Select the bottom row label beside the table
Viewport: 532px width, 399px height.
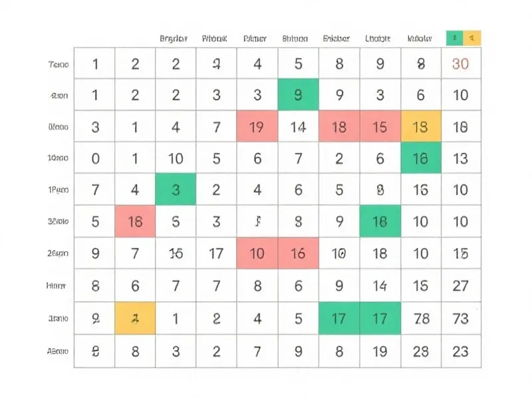click(x=58, y=351)
